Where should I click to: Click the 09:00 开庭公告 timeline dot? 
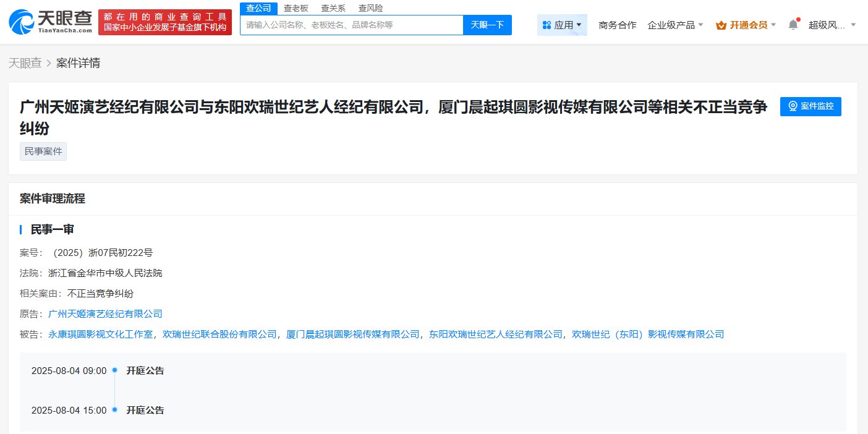[x=114, y=370]
